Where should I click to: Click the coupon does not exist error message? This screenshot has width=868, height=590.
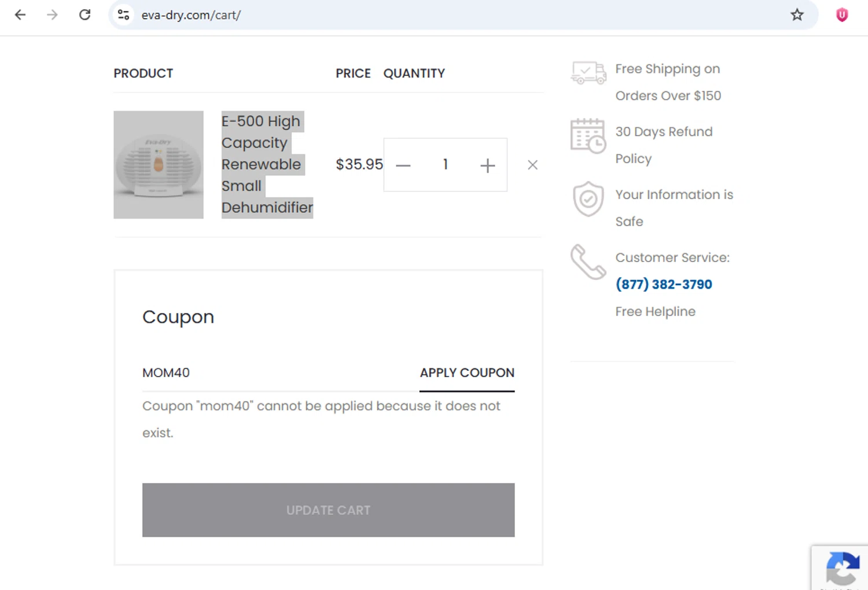321,419
